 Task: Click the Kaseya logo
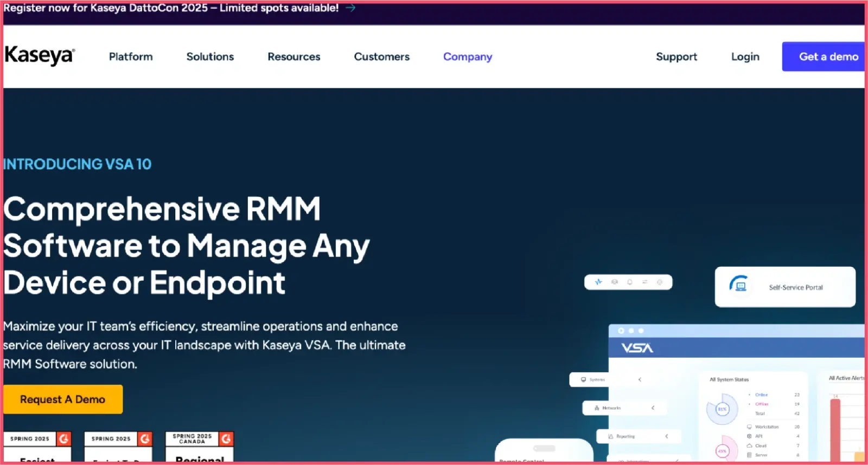(x=40, y=56)
